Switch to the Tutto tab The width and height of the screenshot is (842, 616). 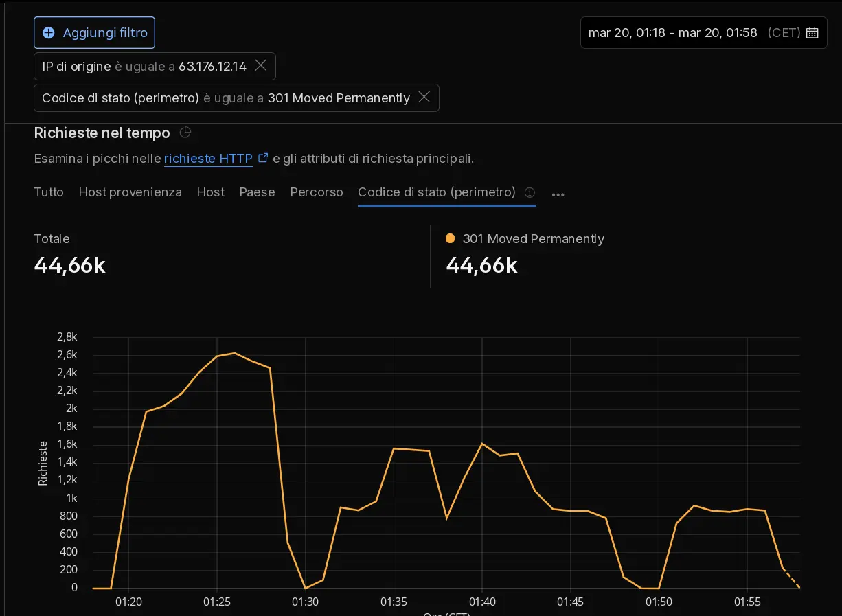[49, 192]
